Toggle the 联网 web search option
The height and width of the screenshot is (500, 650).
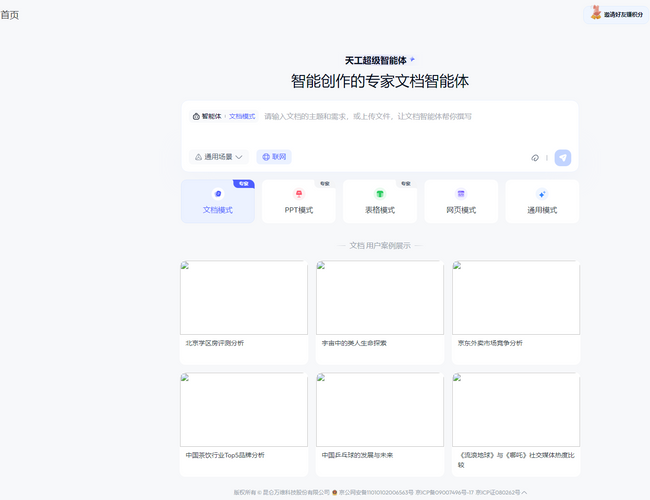click(x=274, y=157)
